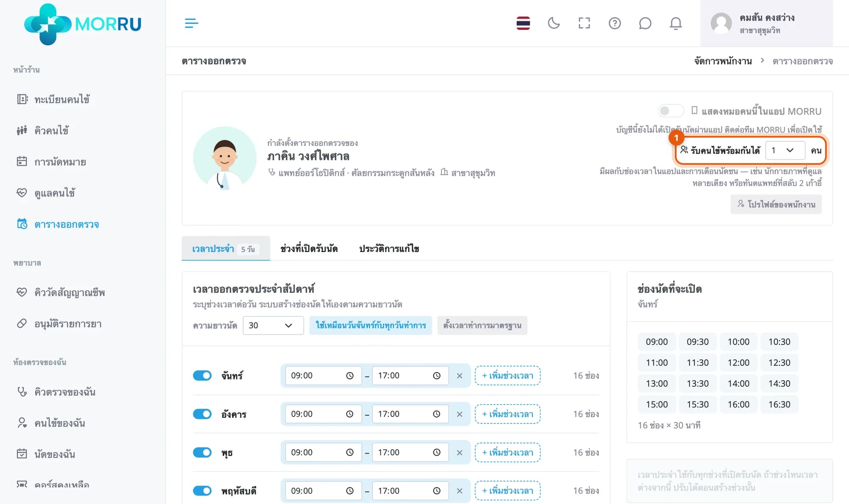The height and width of the screenshot is (504, 849).
Task: Open notifications bell icon
Action: (x=676, y=23)
